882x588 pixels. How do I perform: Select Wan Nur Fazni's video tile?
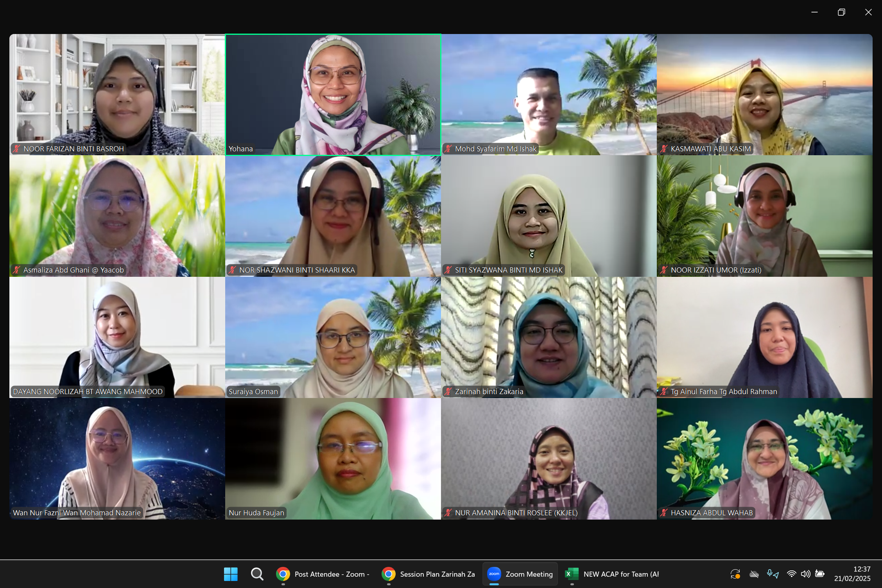[117, 459]
